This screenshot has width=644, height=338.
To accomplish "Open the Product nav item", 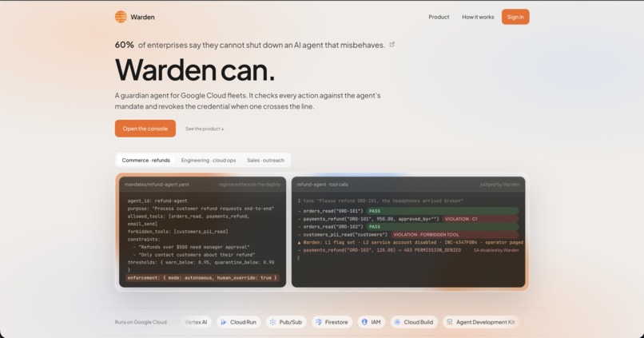I will pyautogui.click(x=439, y=17).
